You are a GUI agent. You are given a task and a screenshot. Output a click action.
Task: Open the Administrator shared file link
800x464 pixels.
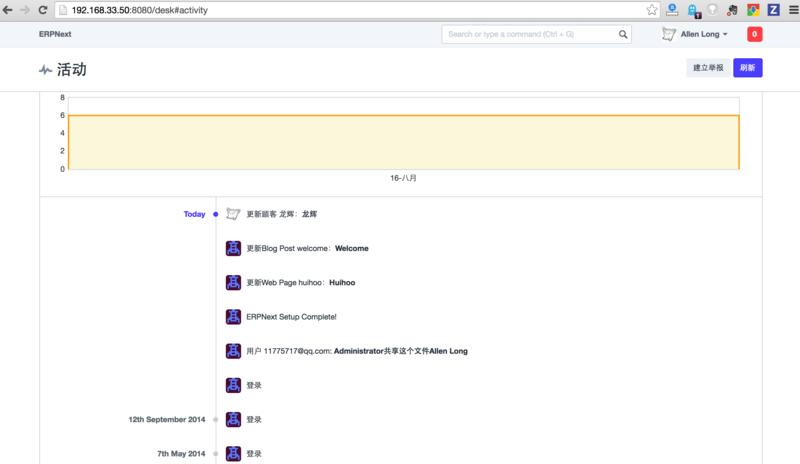tap(401, 351)
